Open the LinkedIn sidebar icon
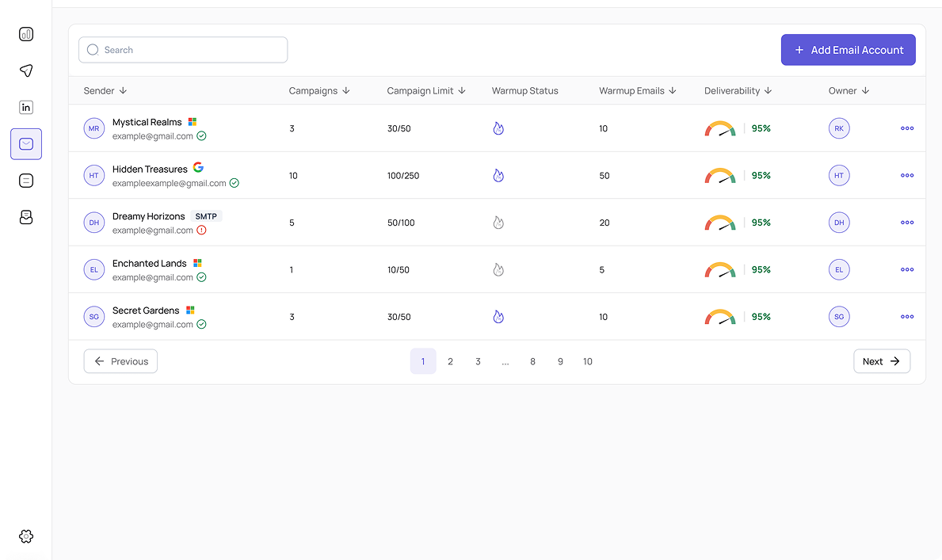The height and width of the screenshot is (560, 942). pos(26,108)
